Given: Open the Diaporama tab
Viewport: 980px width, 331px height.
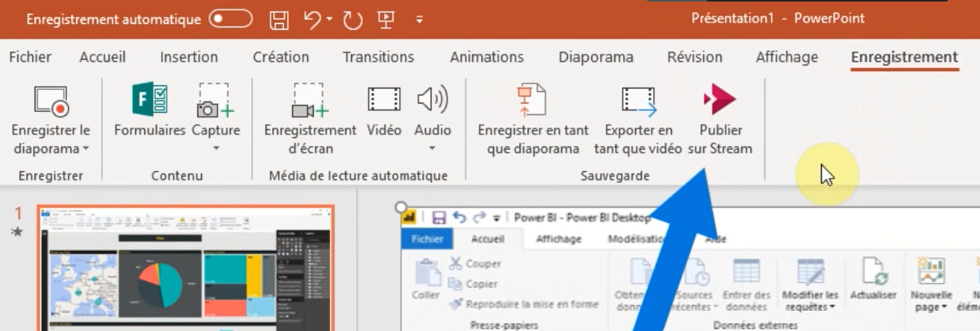Looking at the screenshot, I should pyautogui.click(x=596, y=57).
